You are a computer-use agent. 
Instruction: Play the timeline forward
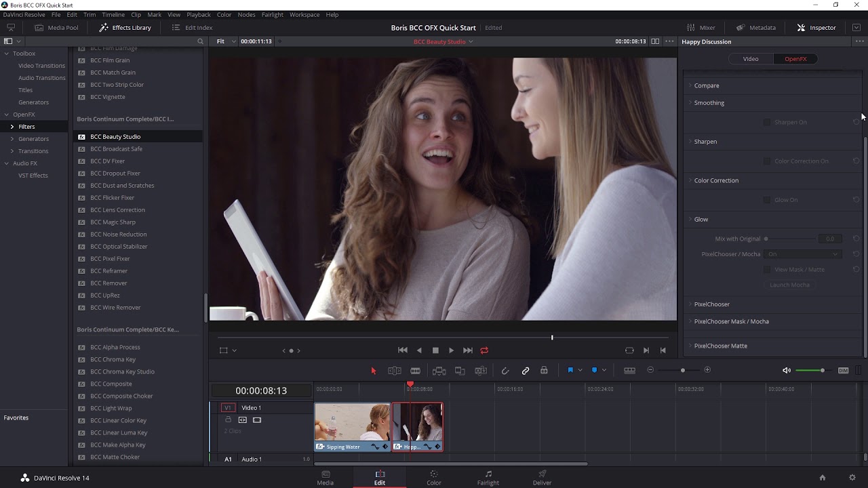point(451,350)
